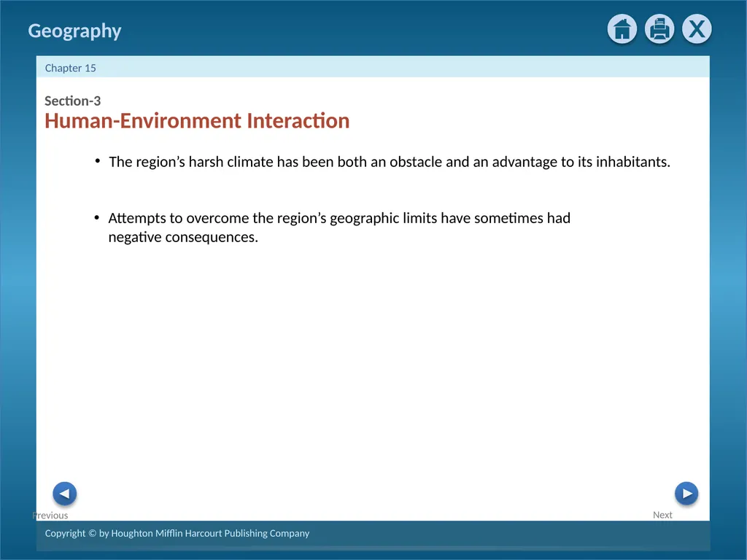Click the Houghton Mifflin Harcourt copyright notice
Screen dimensions: 747x560
point(177,533)
